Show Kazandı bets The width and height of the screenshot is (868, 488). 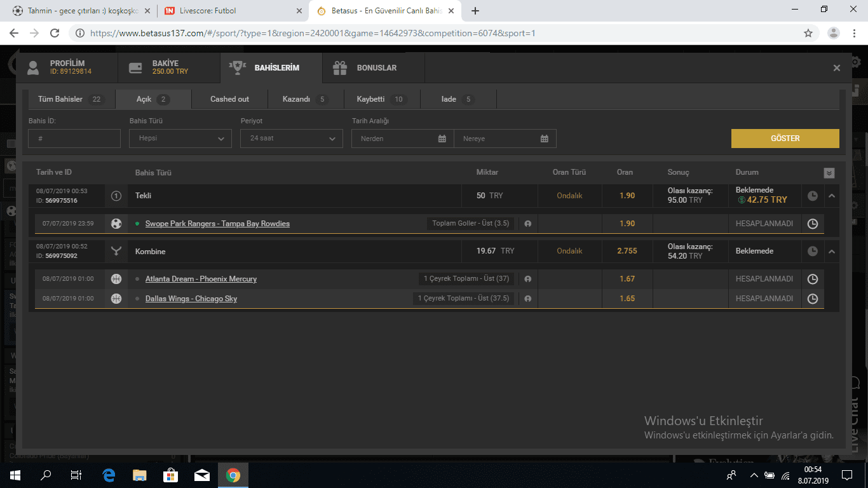[x=306, y=99]
